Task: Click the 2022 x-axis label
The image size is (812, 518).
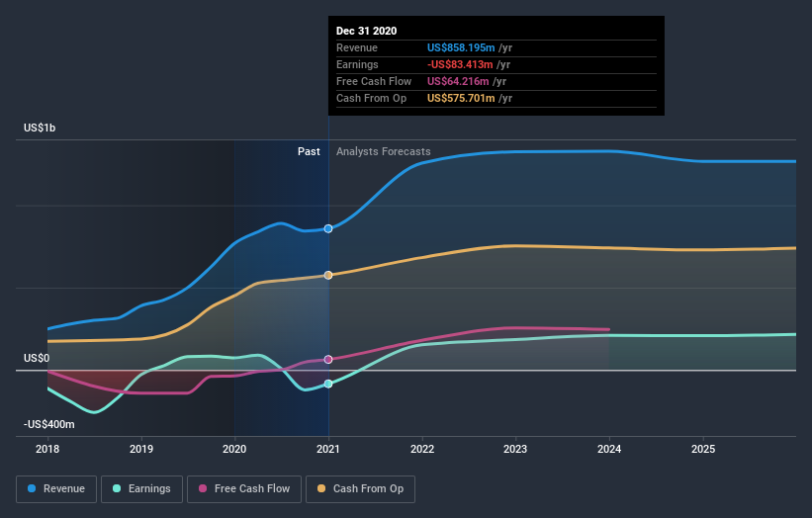Action: (x=422, y=449)
